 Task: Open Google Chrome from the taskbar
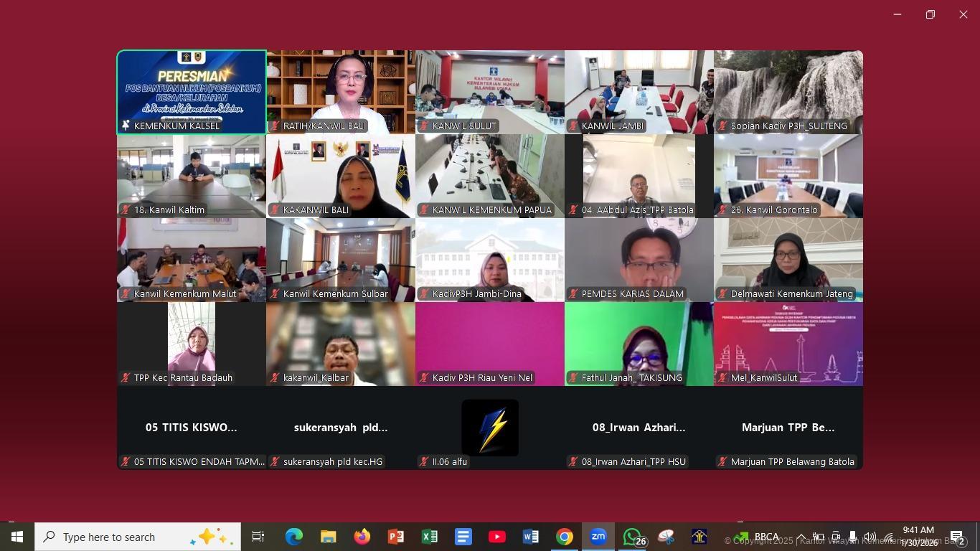(565, 537)
